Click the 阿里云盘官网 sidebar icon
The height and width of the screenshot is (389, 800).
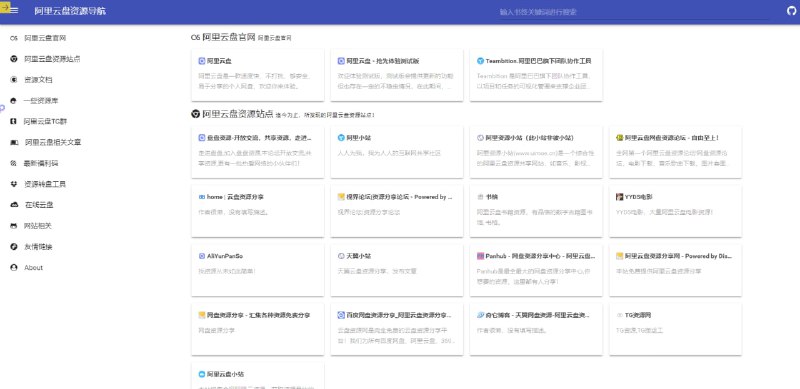[x=14, y=38]
